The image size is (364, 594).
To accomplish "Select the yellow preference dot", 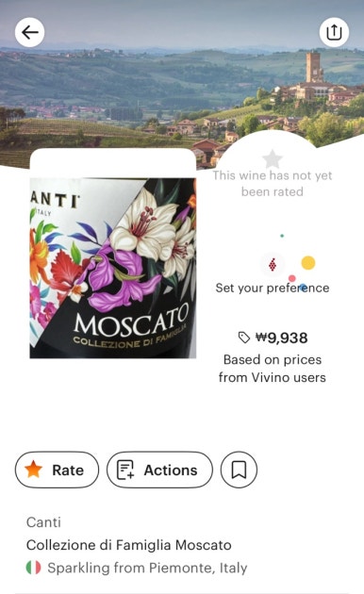I will point(308,262).
